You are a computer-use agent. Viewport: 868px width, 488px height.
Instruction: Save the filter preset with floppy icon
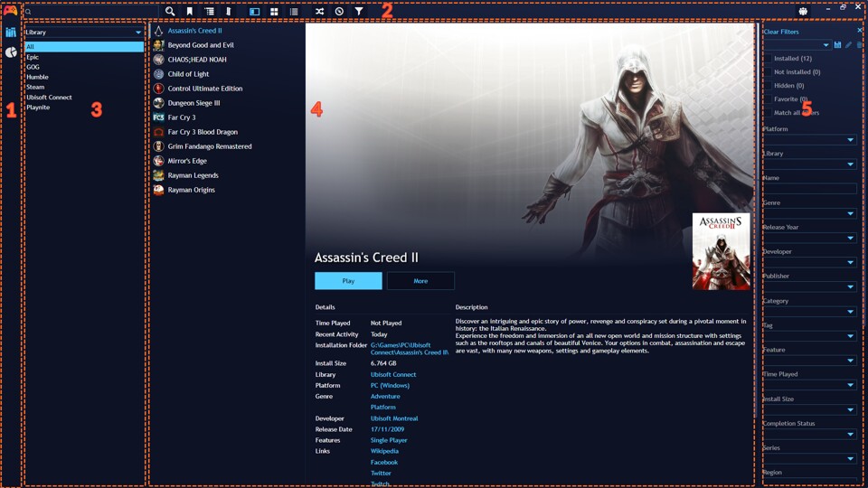point(837,45)
